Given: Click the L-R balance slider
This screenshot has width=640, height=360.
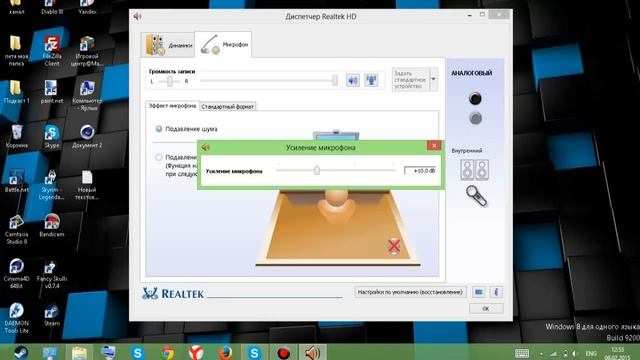Looking at the screenshot, I should (x=169, y=81).
